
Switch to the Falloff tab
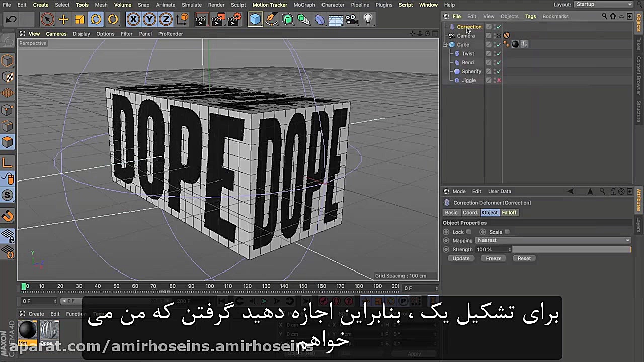coord(509,213)
